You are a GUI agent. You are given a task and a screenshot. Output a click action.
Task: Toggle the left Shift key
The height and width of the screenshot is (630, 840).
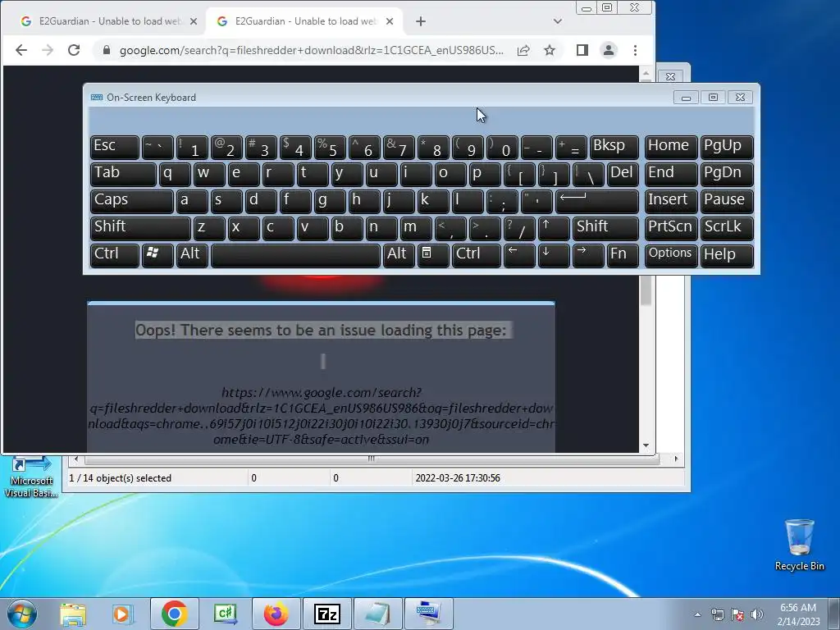click(x=140, y=228)
